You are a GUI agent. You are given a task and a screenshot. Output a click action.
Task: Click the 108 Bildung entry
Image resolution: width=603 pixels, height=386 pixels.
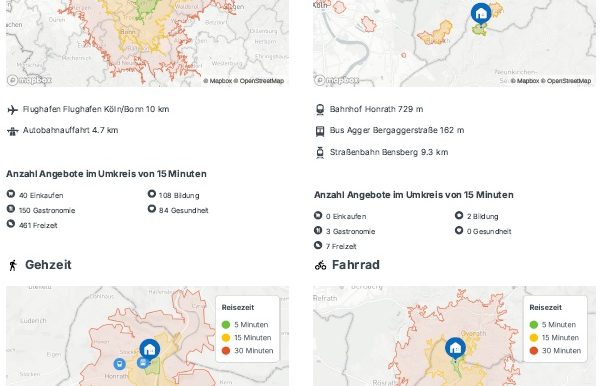pyautogui.click(x=174, y=195)
